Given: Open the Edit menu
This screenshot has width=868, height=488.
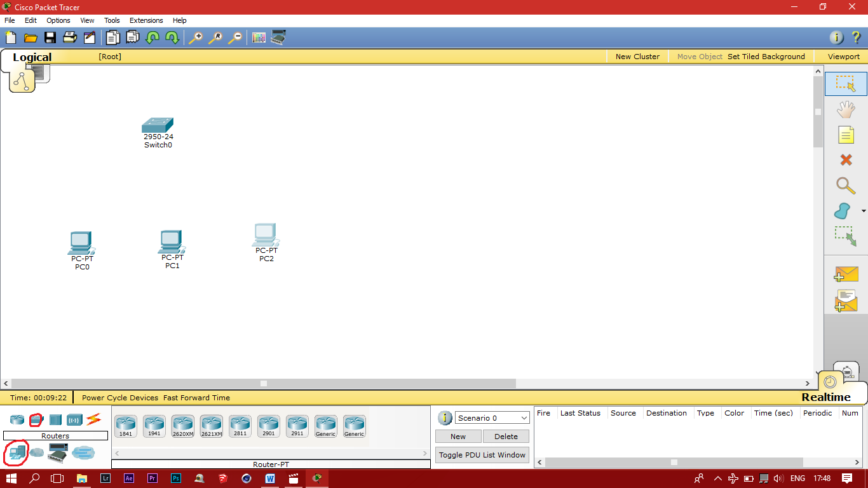Looking at the screenshot, I should click(31, 20).
